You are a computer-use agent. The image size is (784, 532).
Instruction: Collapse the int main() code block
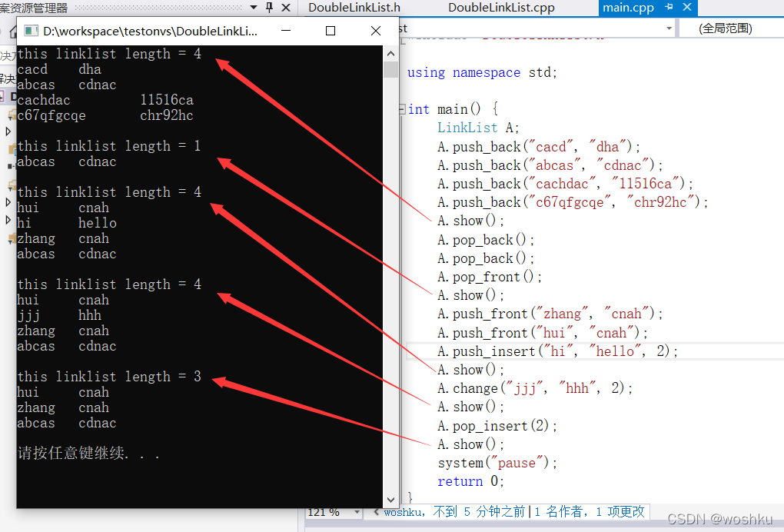[x=402, y=109]
